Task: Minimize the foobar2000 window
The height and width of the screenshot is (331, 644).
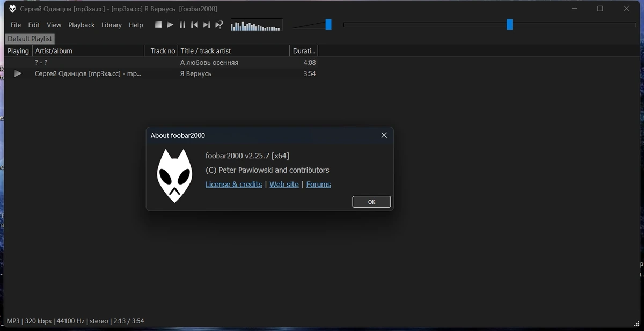Action: [x=575, y=9]
